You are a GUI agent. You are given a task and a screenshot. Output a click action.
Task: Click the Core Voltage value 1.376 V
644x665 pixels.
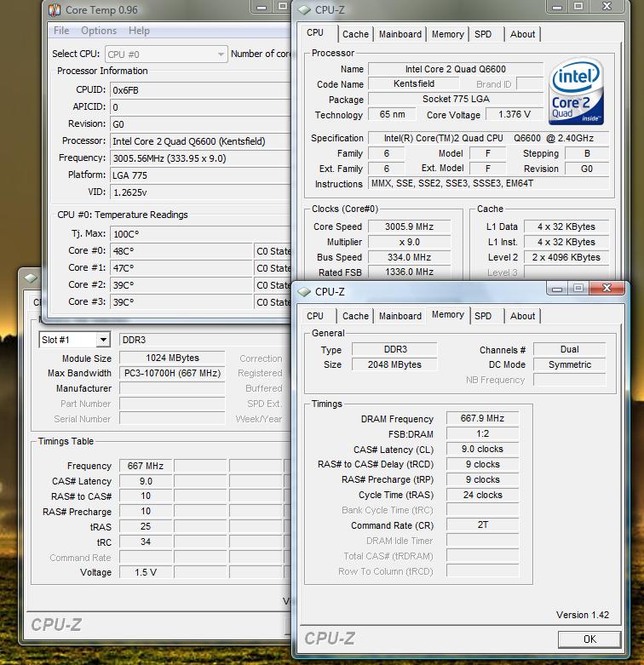tap(515, 114)
